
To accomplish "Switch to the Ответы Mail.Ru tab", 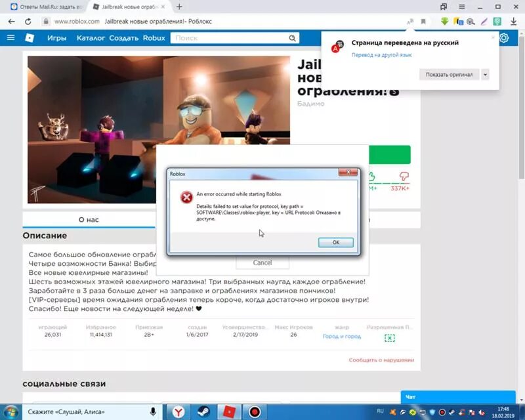I will tap(46, 7).
